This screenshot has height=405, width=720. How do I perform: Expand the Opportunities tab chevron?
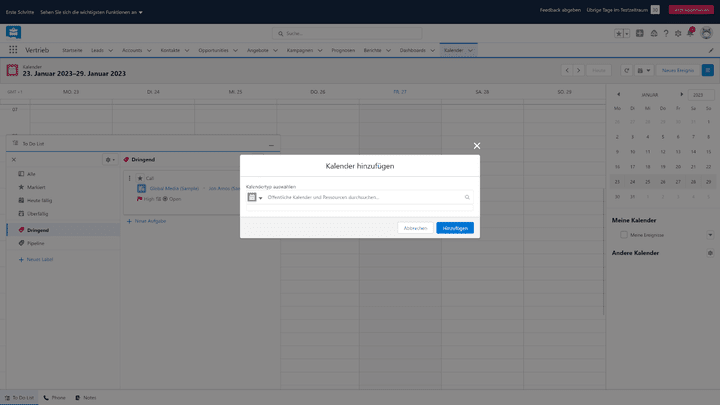click(x=235, y=50)
